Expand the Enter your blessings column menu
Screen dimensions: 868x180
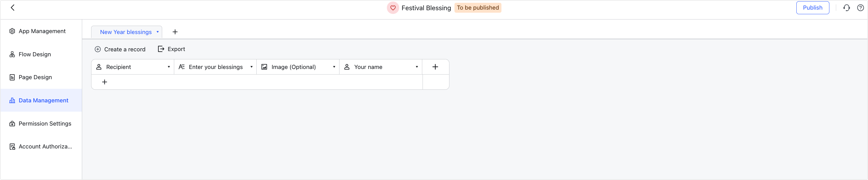[x=252, y=67]
